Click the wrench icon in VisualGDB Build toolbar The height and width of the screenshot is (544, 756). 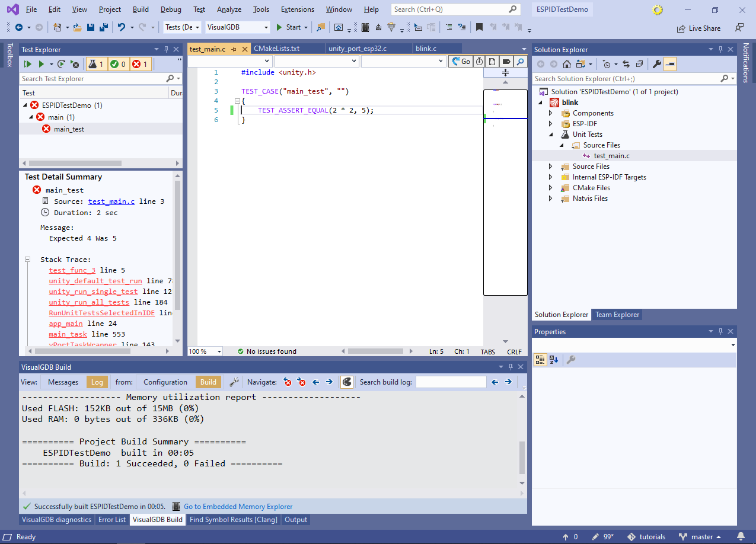point(234,382)
